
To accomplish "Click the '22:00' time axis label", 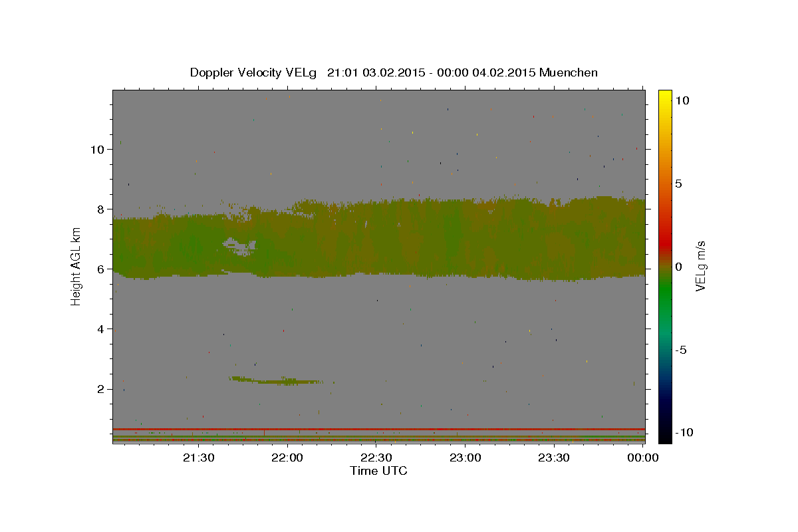I will point(287,458).
